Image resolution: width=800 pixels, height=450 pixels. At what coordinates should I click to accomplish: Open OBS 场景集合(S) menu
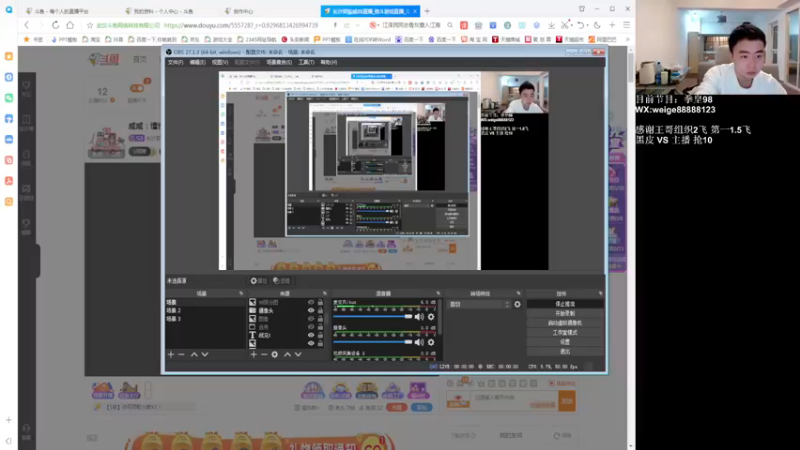tap(279, 62)
